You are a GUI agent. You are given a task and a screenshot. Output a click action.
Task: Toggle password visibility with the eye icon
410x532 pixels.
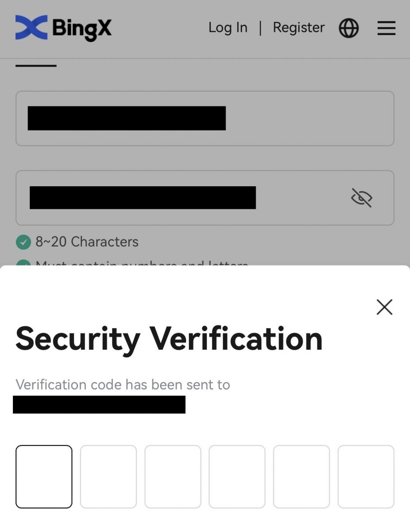pyautogui.click(x=362, y=198)
